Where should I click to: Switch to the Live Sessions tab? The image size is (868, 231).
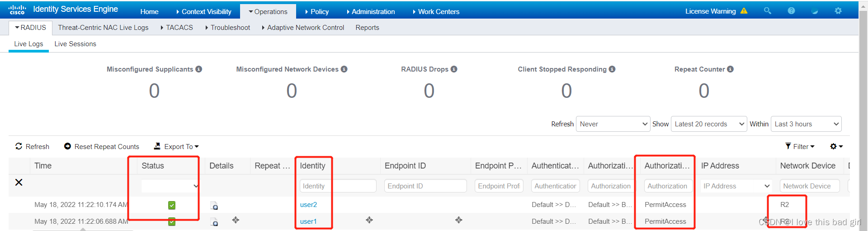[x=75, y=44]
